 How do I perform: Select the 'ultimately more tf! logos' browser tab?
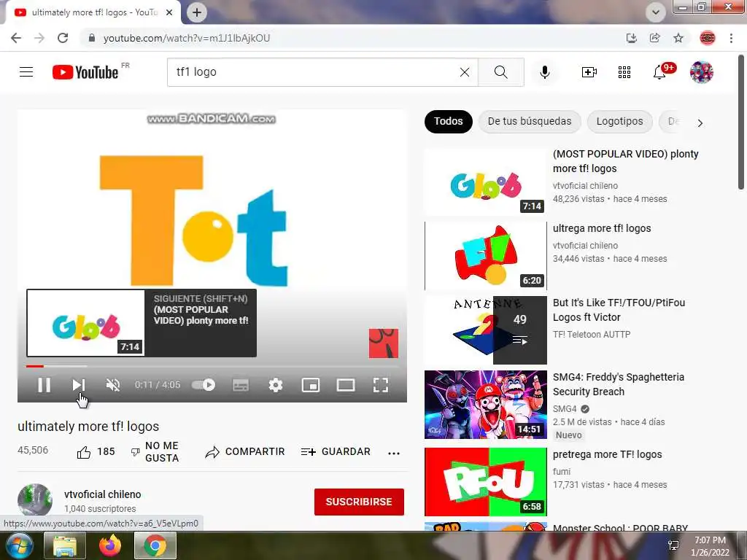click(93, 12)
